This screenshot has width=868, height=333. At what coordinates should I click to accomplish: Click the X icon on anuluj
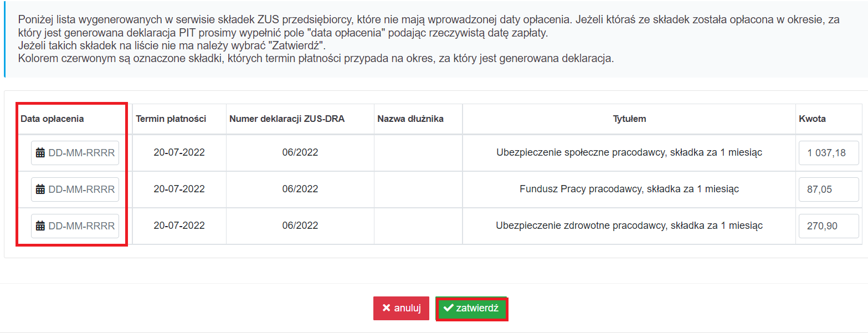pyautogui.click(x=386, y=308)
